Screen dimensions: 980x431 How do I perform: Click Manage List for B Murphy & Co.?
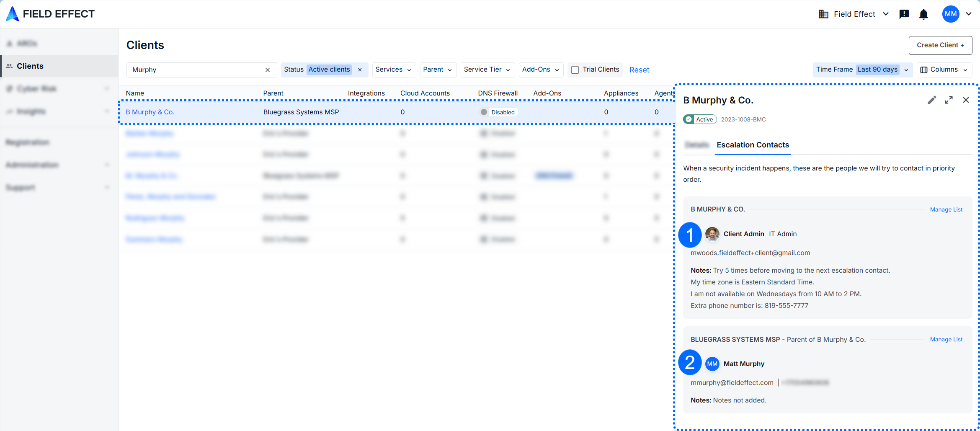(x=946, y=209)
